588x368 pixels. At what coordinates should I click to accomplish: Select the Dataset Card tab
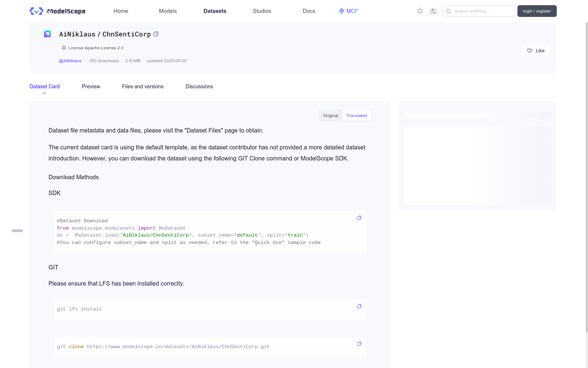[44, 86]
